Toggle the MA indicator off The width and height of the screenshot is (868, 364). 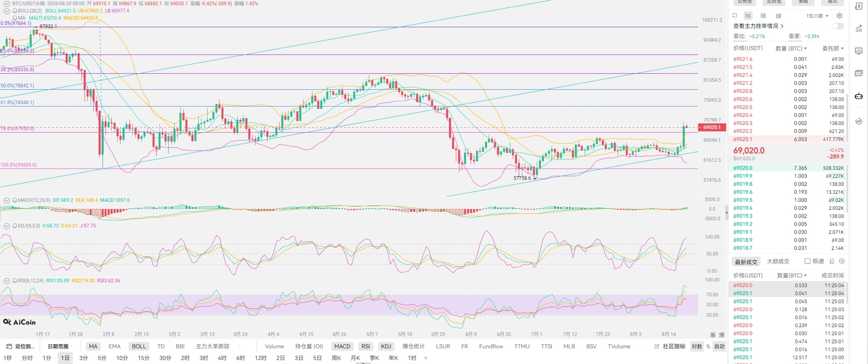(x=93, y=346)
